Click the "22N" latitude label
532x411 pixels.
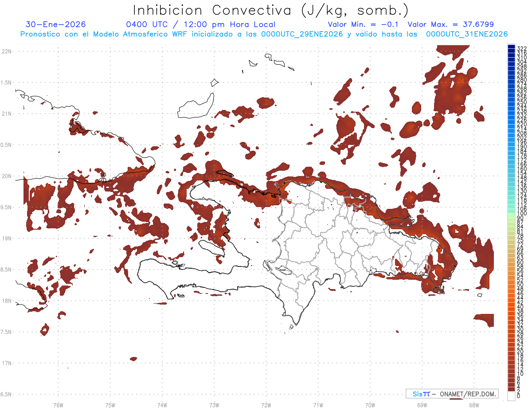coord(7,51)
